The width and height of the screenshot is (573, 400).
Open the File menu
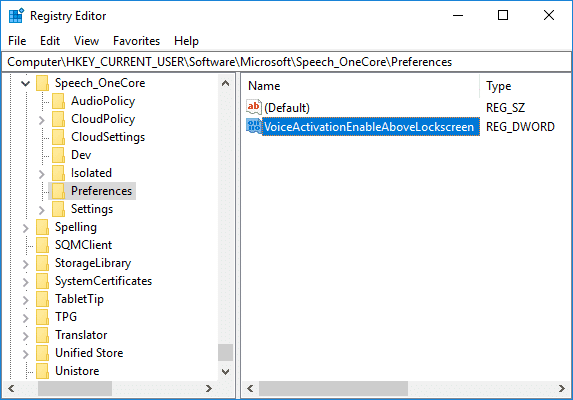[17, 41]
